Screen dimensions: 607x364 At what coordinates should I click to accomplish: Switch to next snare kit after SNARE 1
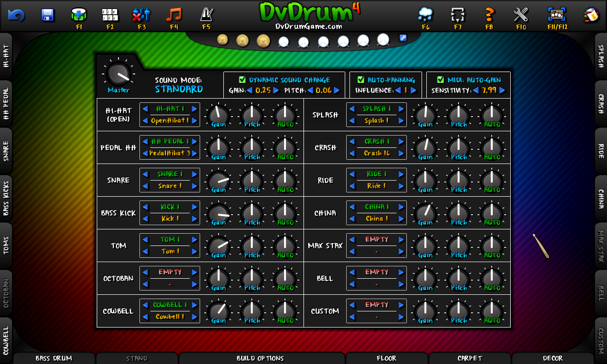pos(194,174)
